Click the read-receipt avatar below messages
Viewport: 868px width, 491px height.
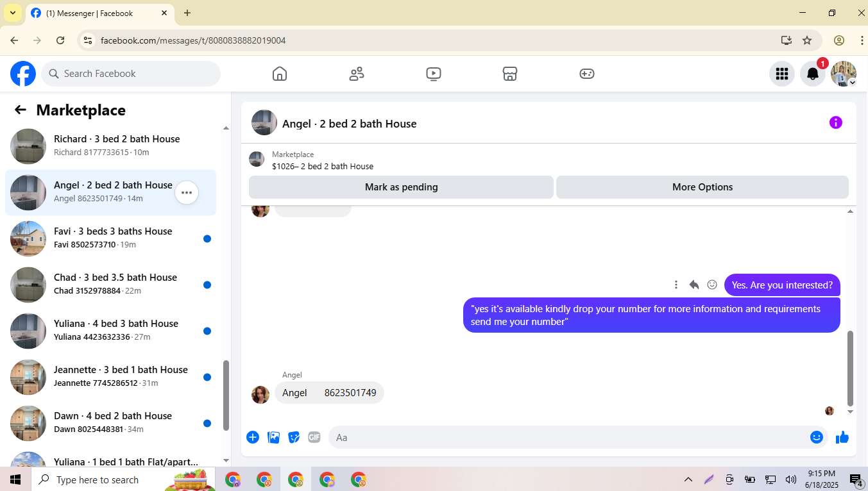[x=830, y=411]
